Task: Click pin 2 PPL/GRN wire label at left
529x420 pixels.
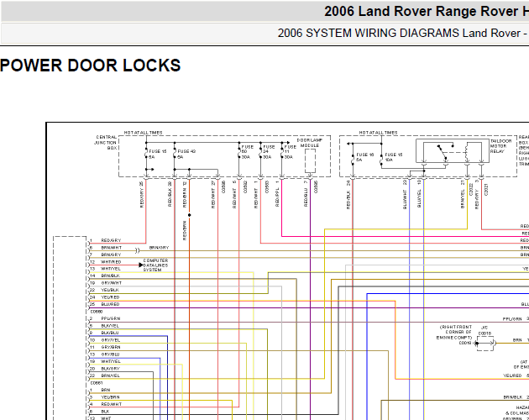Action: point(111,318)
